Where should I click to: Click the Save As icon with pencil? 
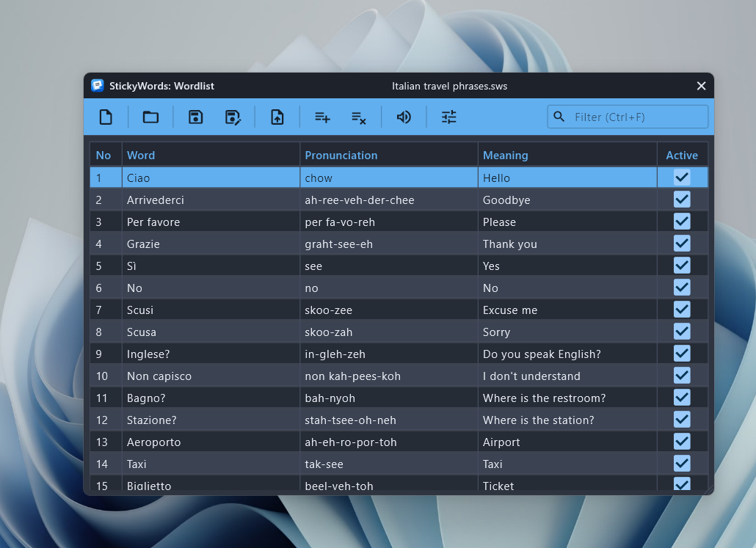(x=233, y=117)
